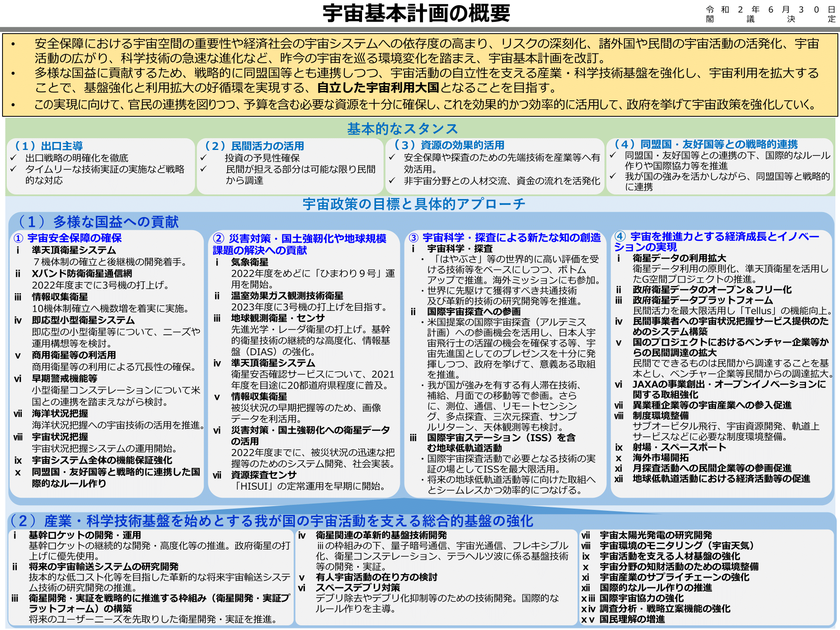This screenshot has width=840, height=630.
Task: Click the item 宇宙産業のサプライチェーンの強化
Action: click(x=675, y=577)
